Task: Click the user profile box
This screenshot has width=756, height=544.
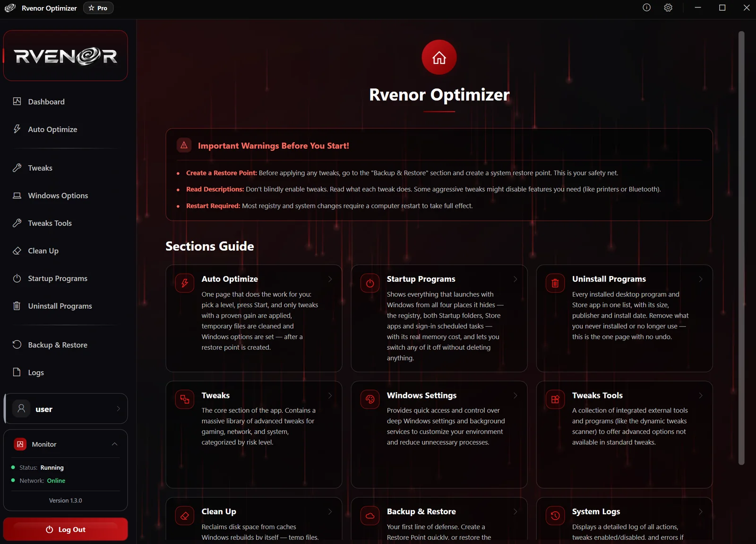Action: click(66, 409)
